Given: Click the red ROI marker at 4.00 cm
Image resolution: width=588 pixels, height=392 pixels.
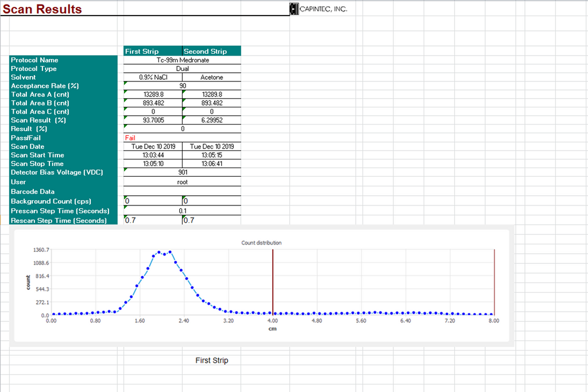Looking at the screenshot, I should 273,281.
